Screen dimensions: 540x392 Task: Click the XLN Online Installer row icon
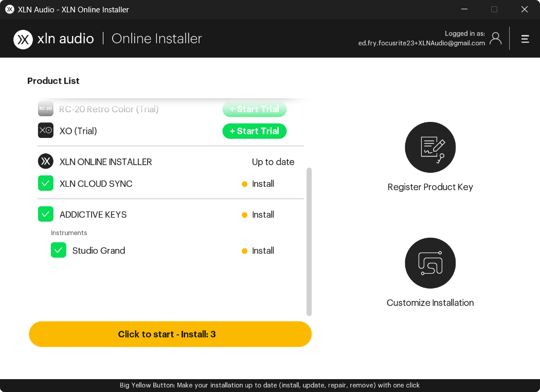[46, 162]
